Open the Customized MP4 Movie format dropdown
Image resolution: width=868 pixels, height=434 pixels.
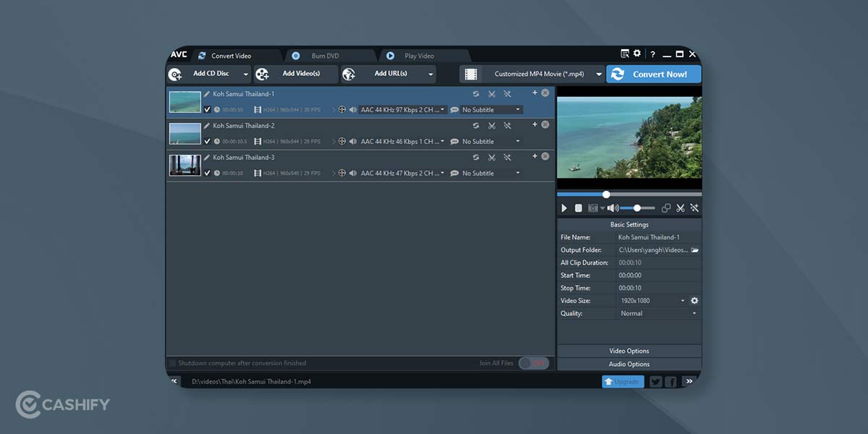(x=598, y=74)
